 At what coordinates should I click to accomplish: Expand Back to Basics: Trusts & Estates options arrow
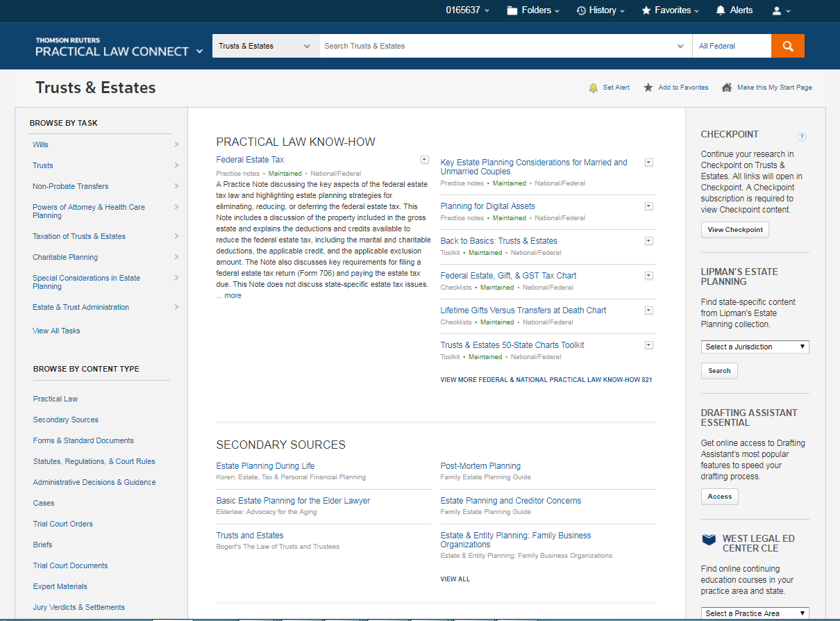pos(649,241)
